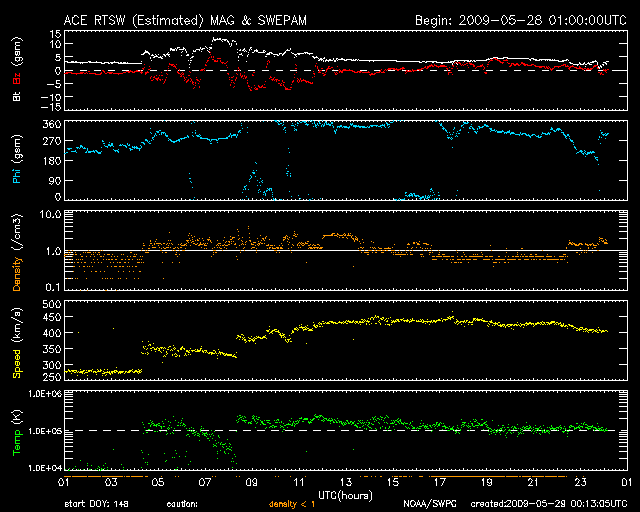Click hour 13 tick label on time axis

point(343,482)
